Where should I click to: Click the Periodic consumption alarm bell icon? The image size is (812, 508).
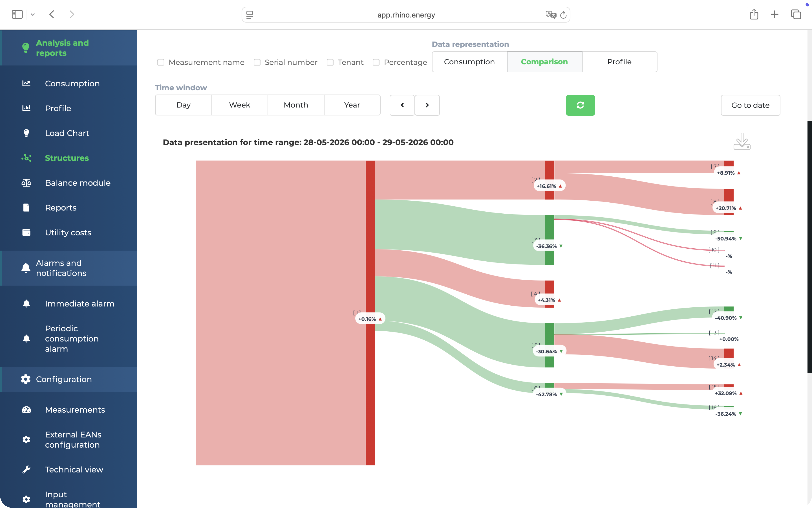[x=26, y=338]
